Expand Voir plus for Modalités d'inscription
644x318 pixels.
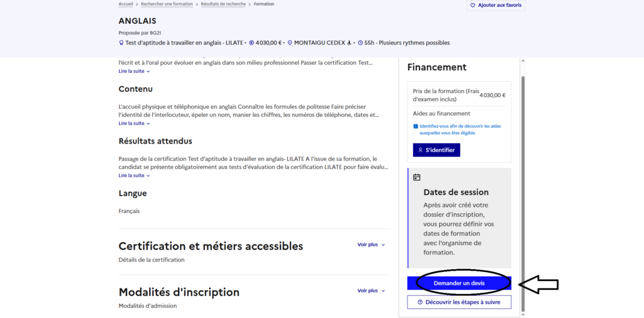click(x=371, y=290)
